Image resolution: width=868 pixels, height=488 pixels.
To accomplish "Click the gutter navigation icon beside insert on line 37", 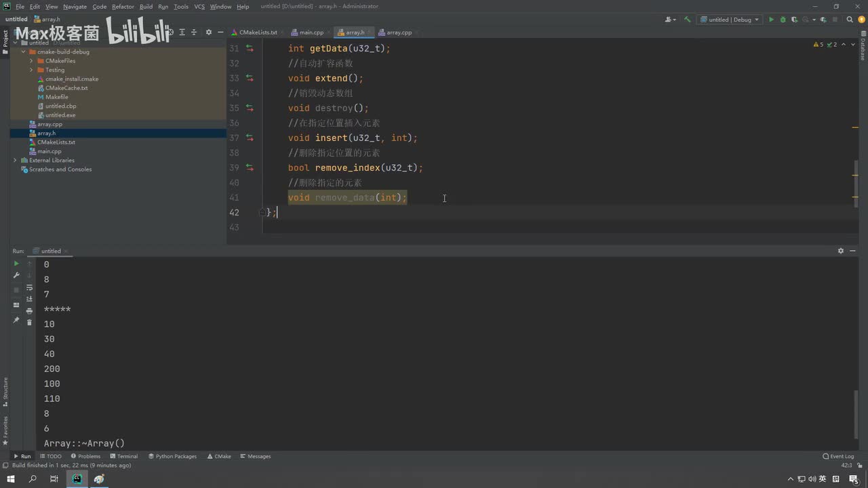I will coord(250,138).
